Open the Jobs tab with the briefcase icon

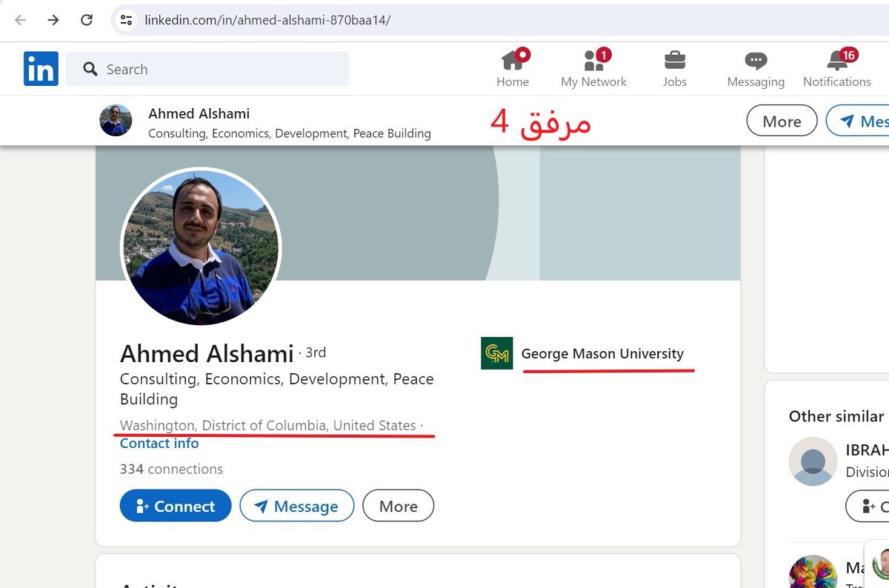[x=674, y=69]
